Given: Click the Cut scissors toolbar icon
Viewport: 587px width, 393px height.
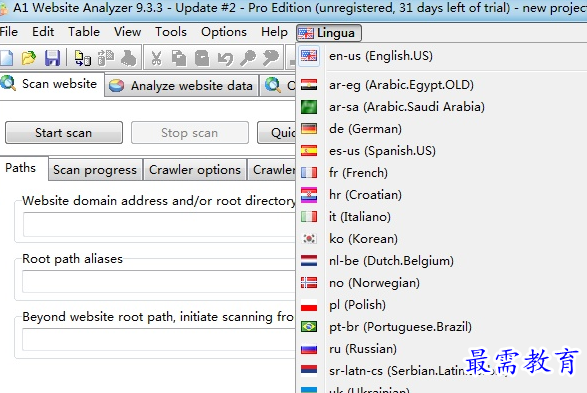Looking at the screenshot, I should (x=156, y=58).
